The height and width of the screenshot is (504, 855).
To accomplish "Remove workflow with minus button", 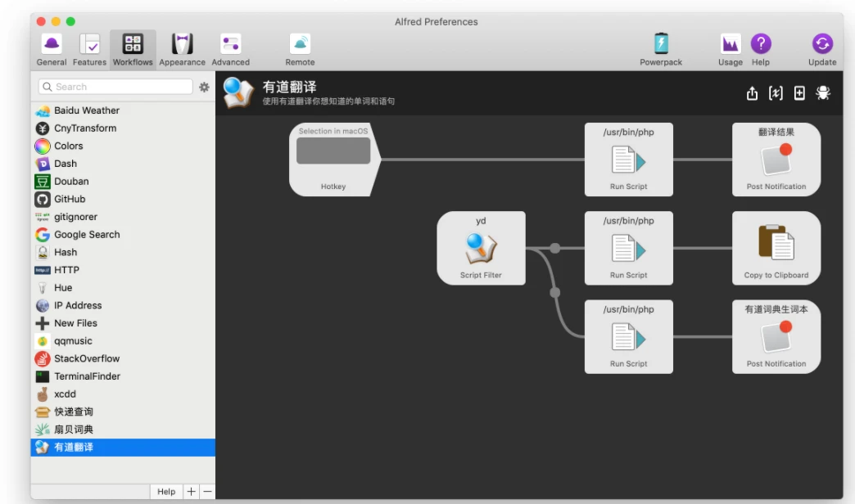I will pos(207,492).
